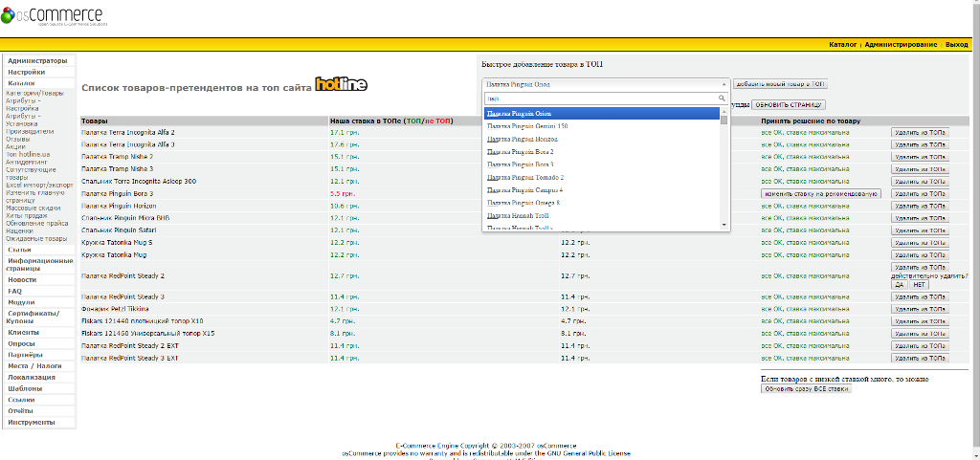This screenshot has height=460, width=980.
Task: Click the 'ОБНОВИТЬ СТРАНИЦУ' button
Action: (789, 105)
